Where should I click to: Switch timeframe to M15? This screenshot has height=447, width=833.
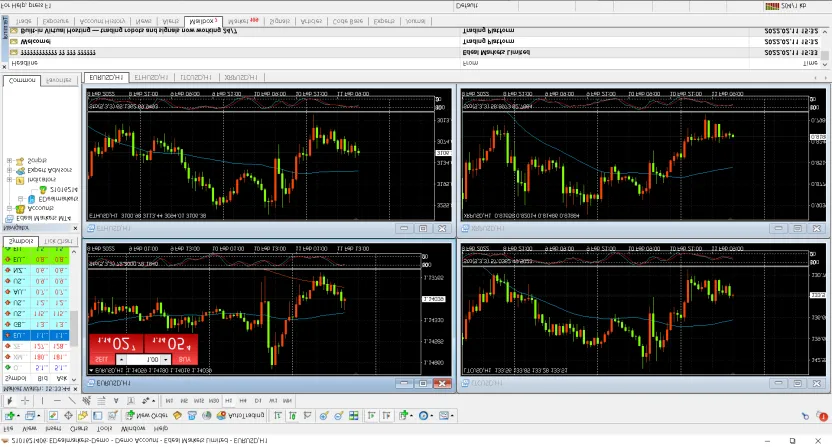pos(198,401)
